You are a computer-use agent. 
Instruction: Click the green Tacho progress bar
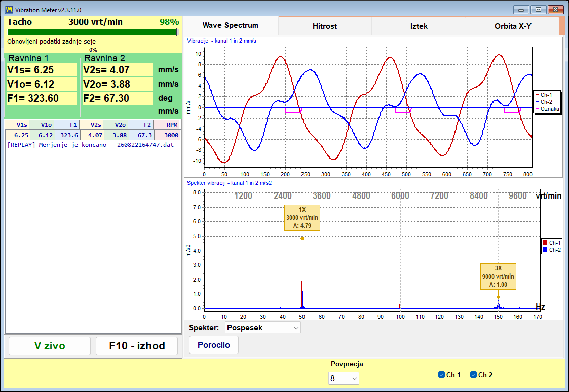(x=93, y=32)
